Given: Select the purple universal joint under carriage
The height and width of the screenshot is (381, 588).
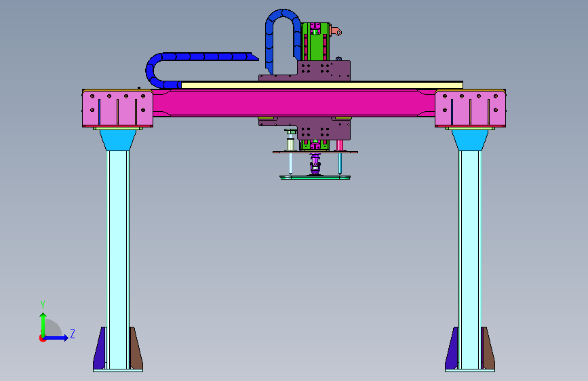Looking at the screenshot, I should 315,164.
